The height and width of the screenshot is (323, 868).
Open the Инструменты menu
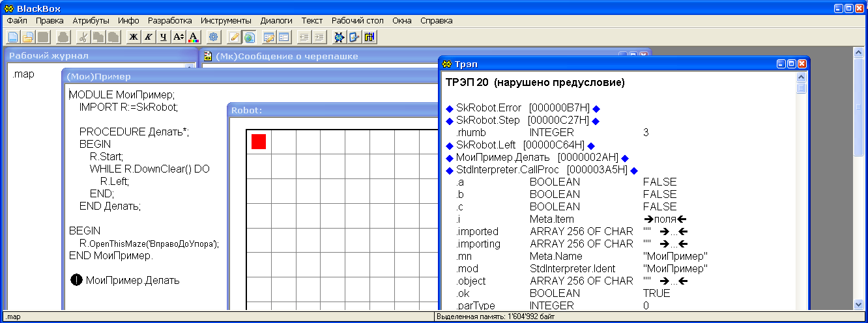pyautogui.click(x=225, y=21)
